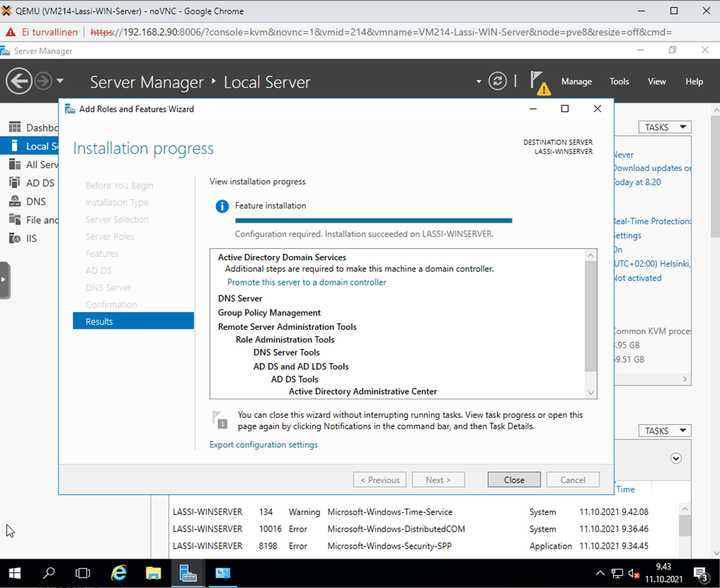
Task: Click the Refresh icon in Server Manager header
Action: tap(497, 82)
